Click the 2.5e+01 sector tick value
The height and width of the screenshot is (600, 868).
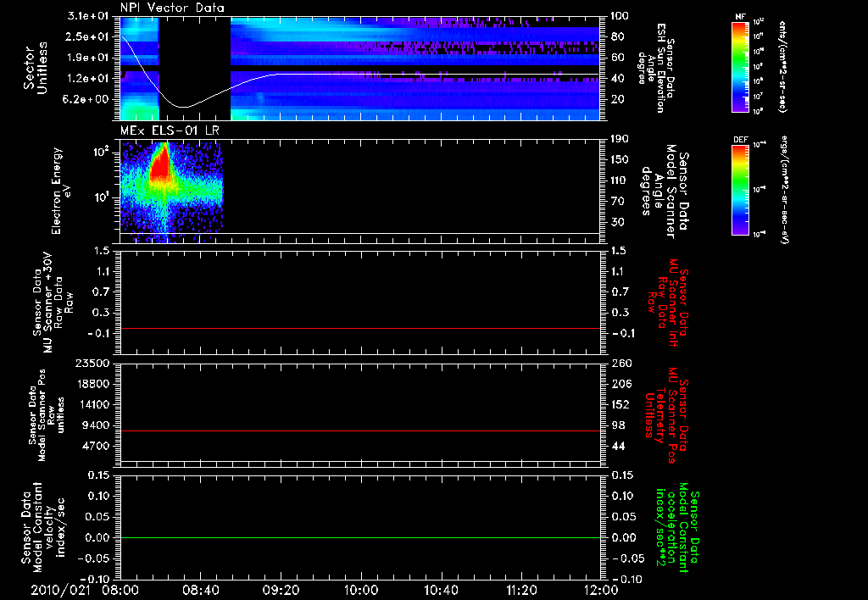88,36
